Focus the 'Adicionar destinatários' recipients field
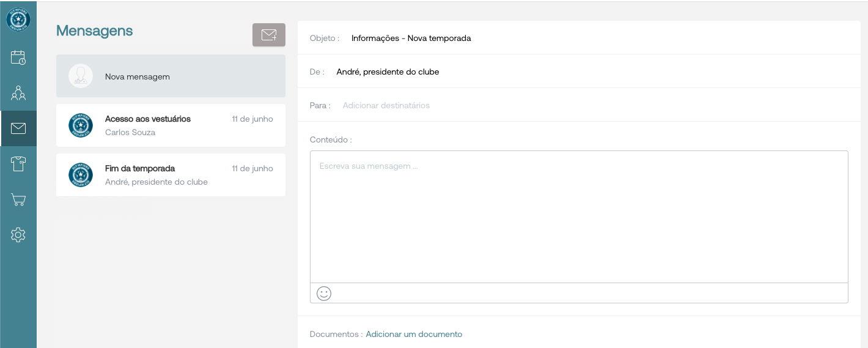Image resolution: width=868 pixels, height=348 pixels. 386,105
